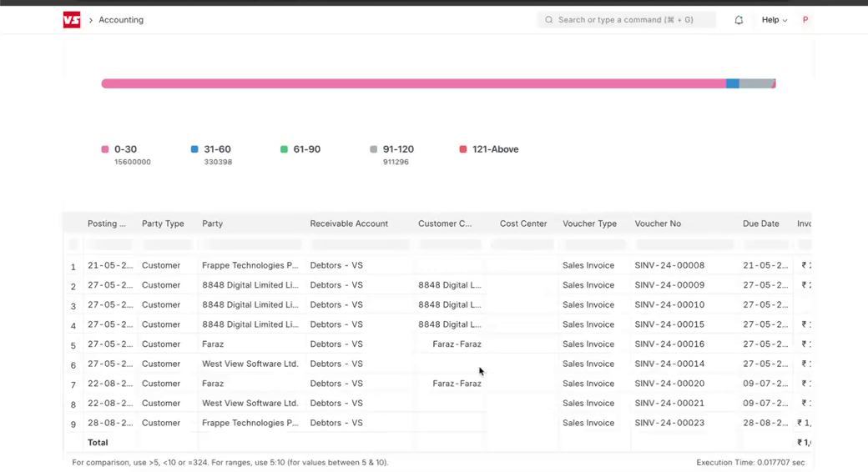Click the 15600000 value under 0-30
The height and width of the screenshot is (472, 868).
(133, 162)
